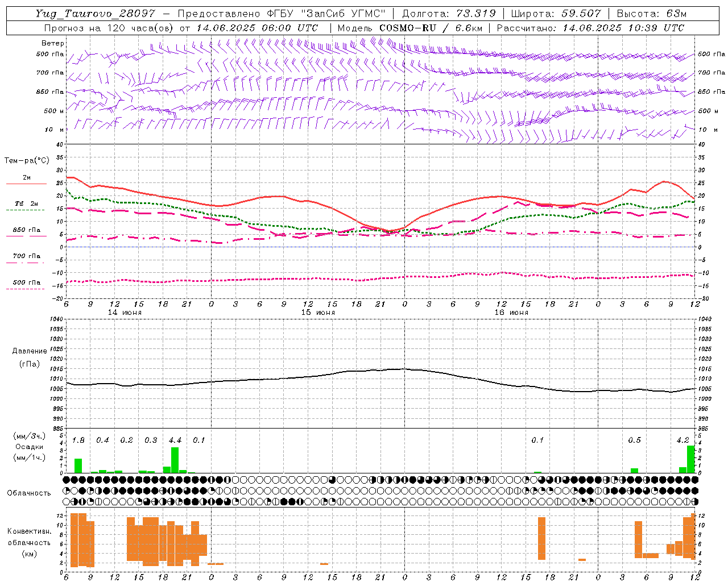Click the 700 гПа temperature legend entry
This screenshot has height=582, width=728.
pyautogui.click(x=27, y=256)
